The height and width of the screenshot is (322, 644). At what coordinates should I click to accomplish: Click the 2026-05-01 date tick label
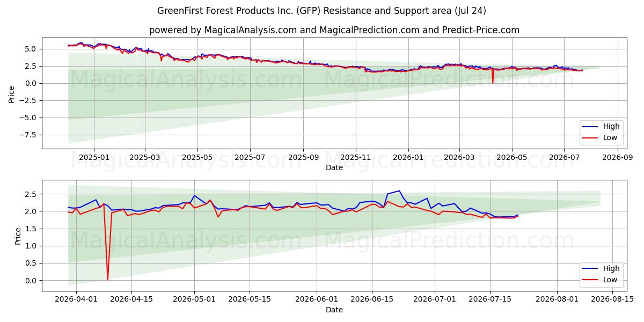[x=194, y=300]
